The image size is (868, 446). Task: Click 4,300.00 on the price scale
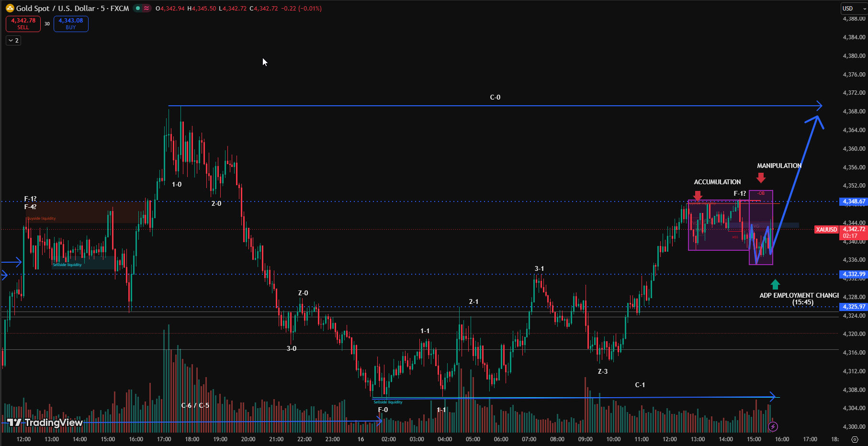(854, 427)
